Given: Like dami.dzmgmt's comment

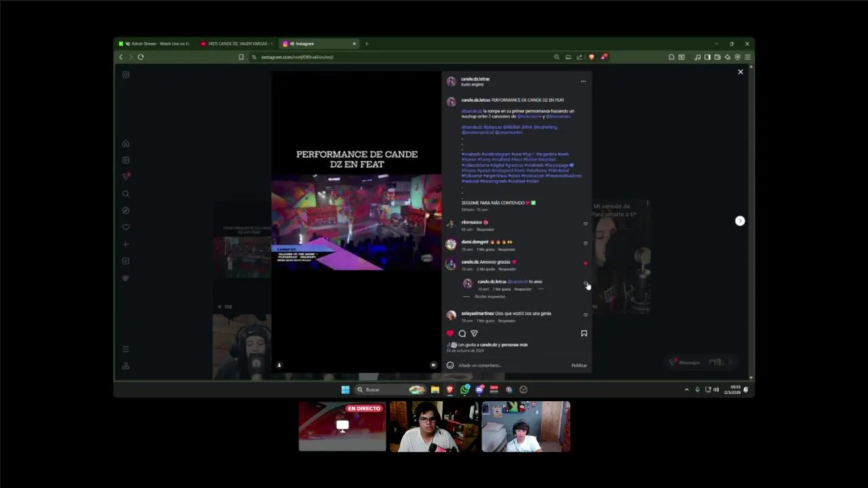Looking at the screenshot, I should tap(586, 243).
